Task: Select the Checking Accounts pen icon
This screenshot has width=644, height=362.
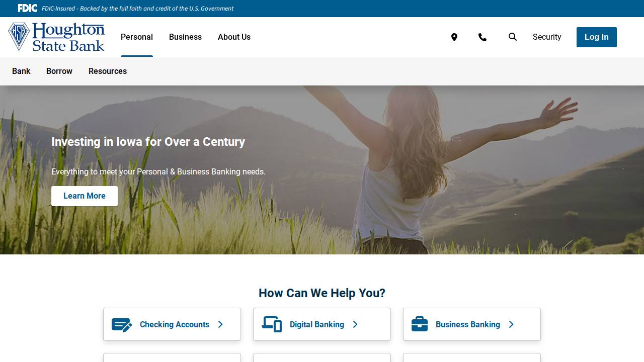Action: [121, 324]
